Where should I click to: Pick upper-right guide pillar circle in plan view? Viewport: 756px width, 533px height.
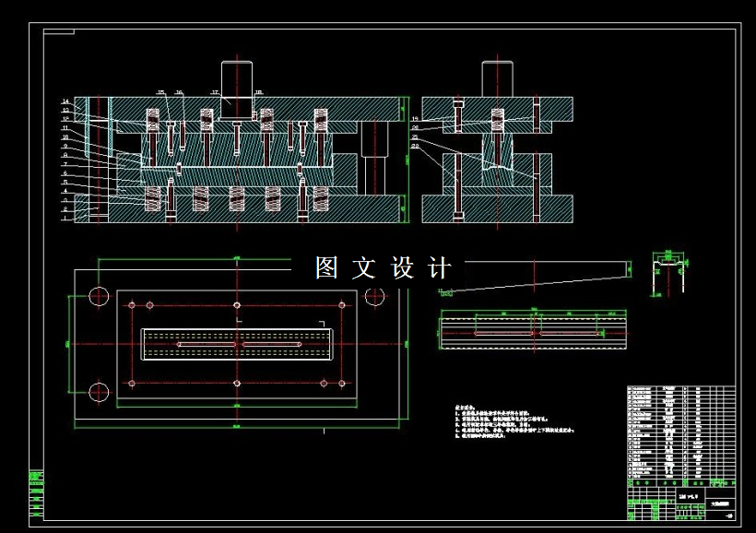pos(374,296)
